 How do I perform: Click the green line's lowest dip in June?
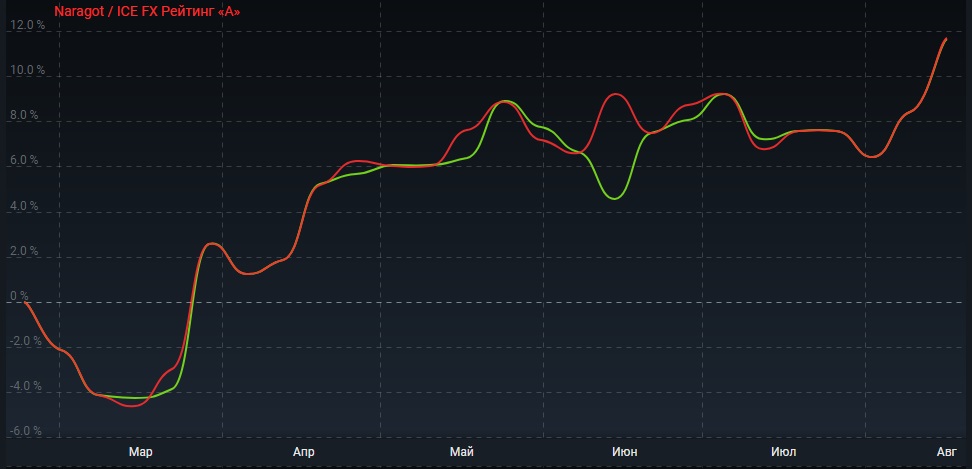(615, 198)
